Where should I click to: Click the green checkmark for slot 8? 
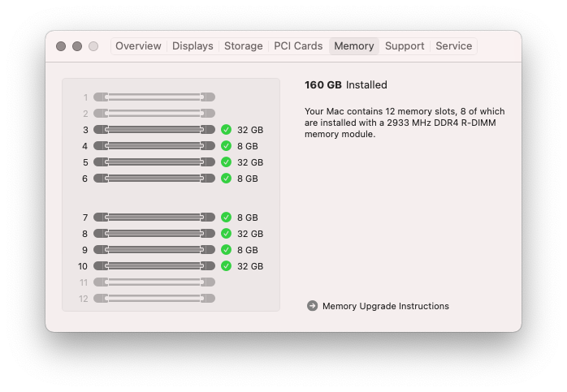[226, 234]
